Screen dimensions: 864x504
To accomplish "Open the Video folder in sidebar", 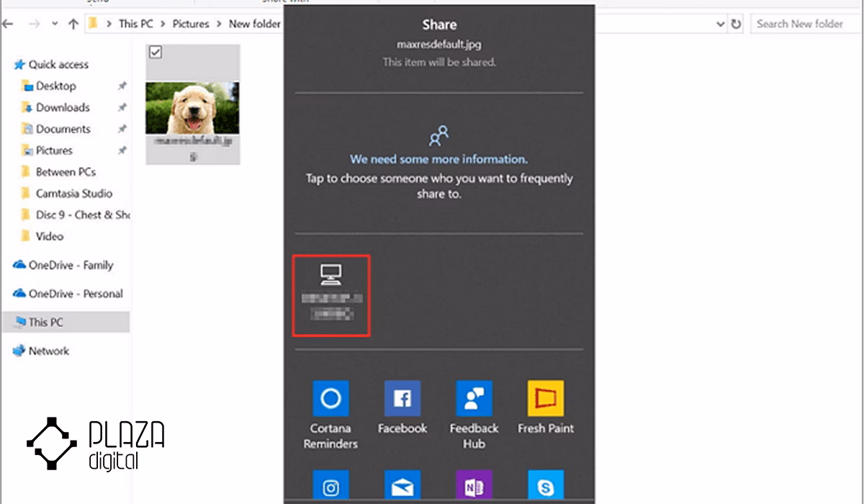I will 49,236.
